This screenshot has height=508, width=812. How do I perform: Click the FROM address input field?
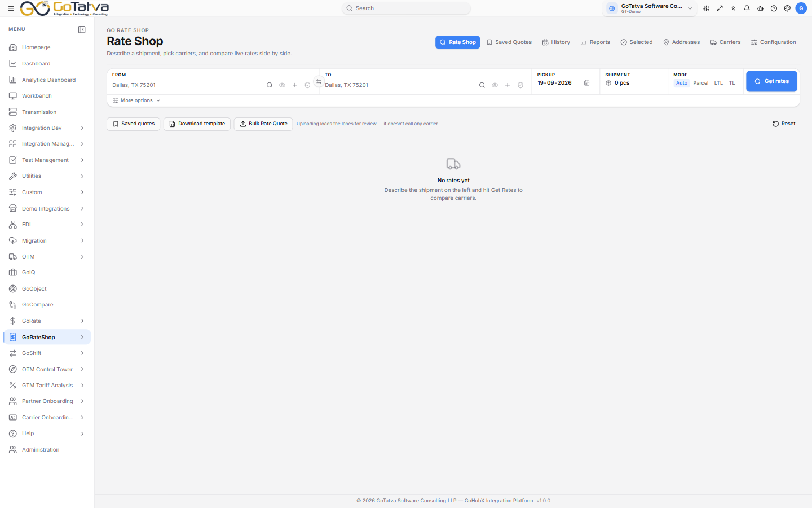[186, 85]
